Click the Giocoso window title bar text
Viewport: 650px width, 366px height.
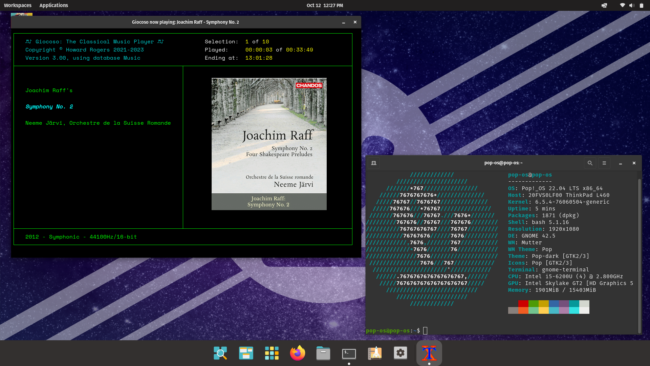coord(185,22)
